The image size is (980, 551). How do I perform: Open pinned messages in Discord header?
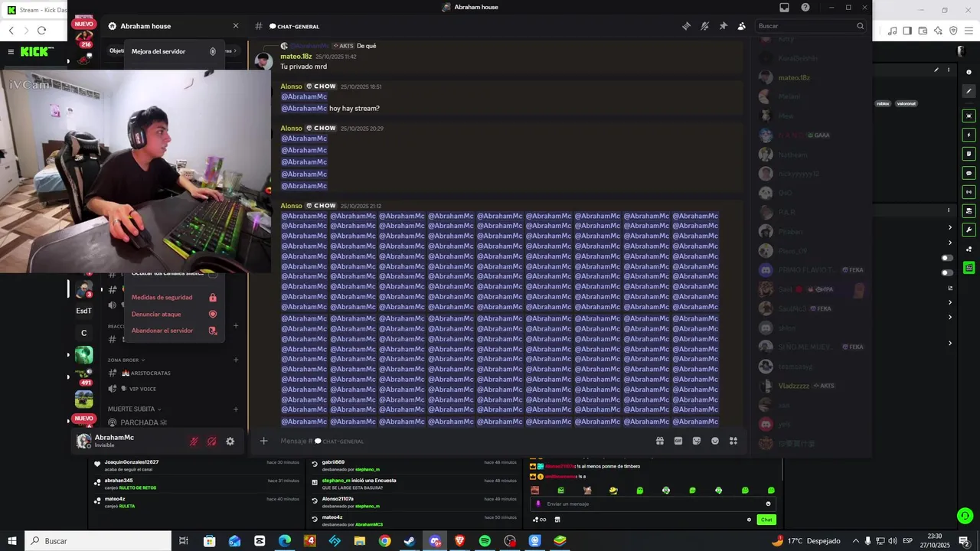pyautogui.click(x=724, y=26)
